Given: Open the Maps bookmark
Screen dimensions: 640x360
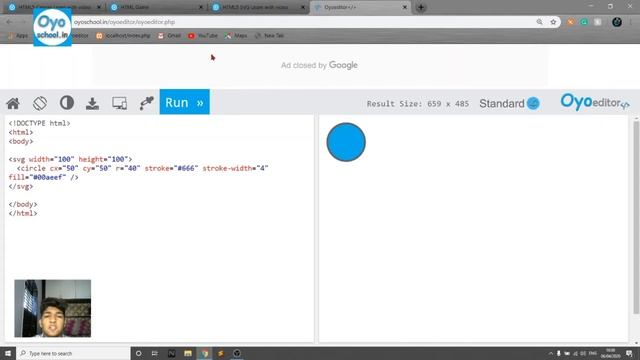Looking at the screenshot, I should pyautogui.click(x=236, y=36).
